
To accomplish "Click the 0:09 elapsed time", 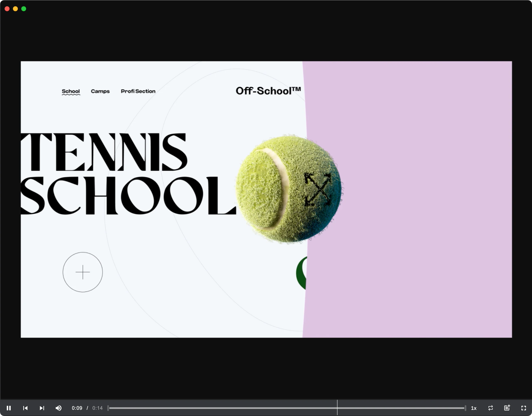I will point(77,408).
